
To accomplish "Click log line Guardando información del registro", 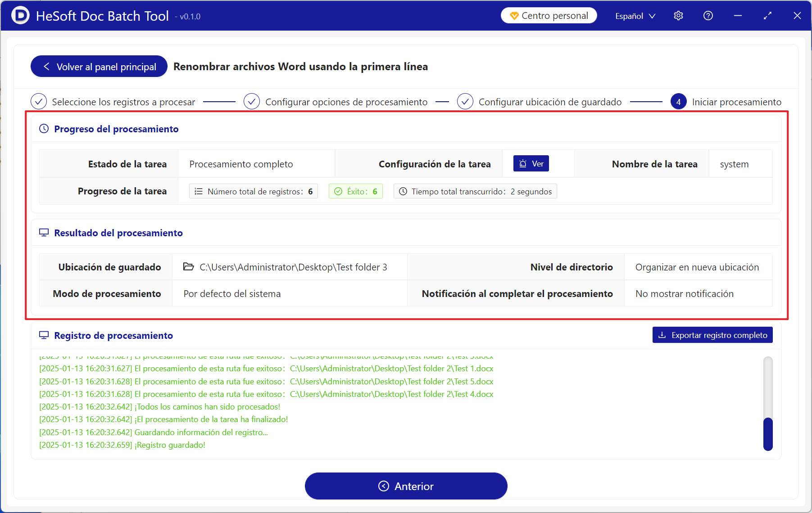I will coord(154,432).
